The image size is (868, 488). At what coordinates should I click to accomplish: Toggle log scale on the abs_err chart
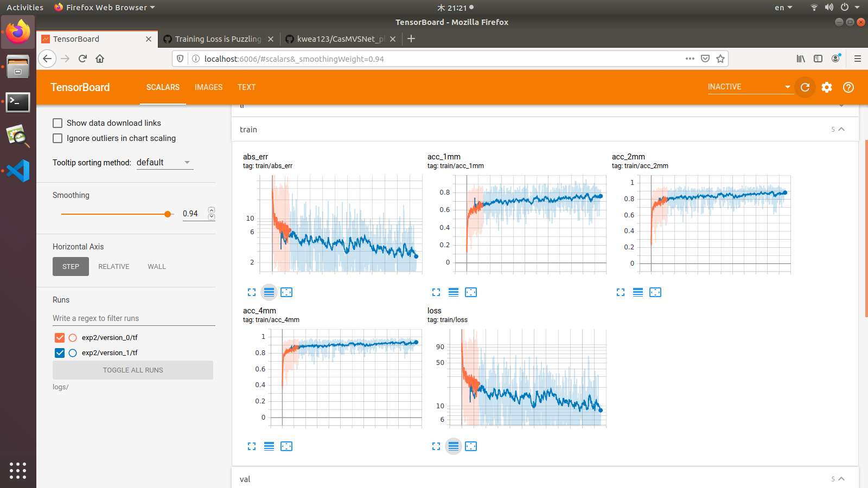[269, 292]
